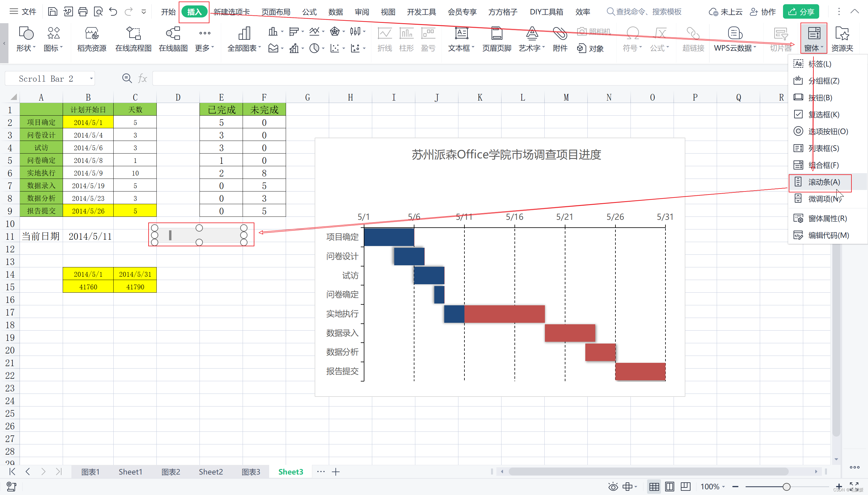Select Checkbox (复选框) form control
The width and height of the screenshot is (868, 495).
[x=824, y=115]
